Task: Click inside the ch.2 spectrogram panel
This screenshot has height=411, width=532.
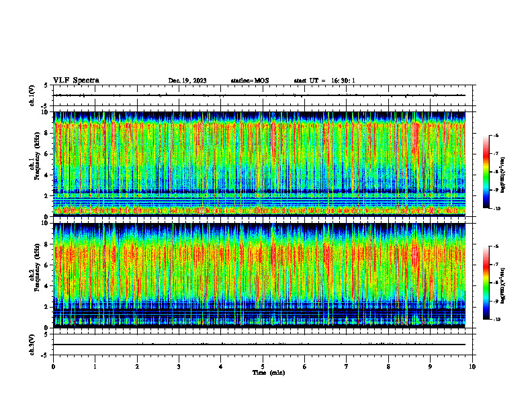Action: pyautogui.click(x=259, y=275)
